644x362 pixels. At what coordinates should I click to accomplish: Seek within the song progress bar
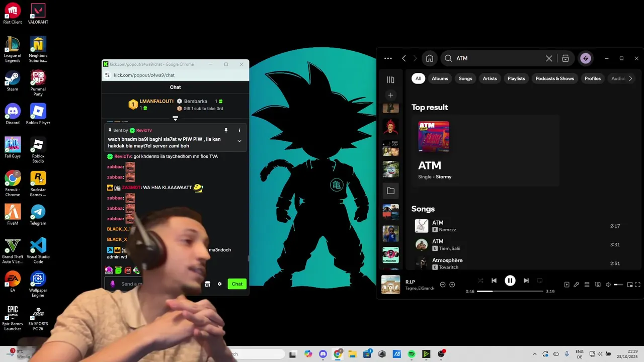click(x=510, y=291)
